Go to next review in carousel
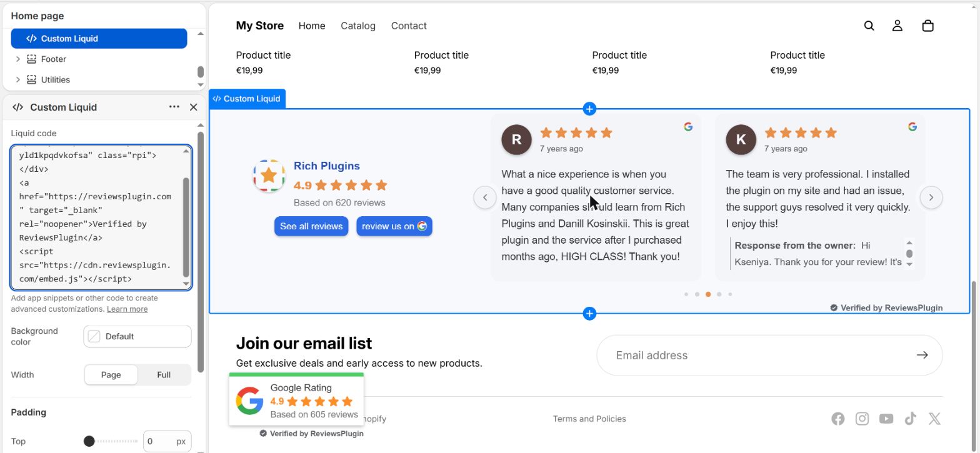The width and height of the screenshot is (980, 453). click(x=931, y=197)
